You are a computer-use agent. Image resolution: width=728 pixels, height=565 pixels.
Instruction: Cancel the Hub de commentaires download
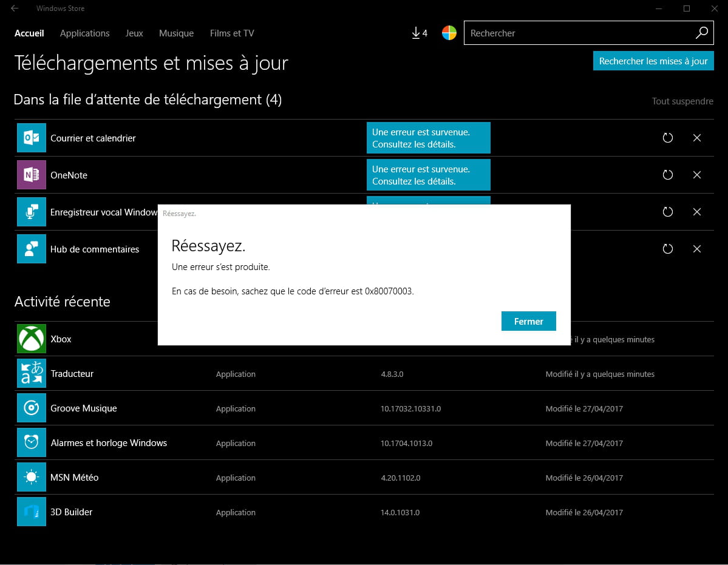point(697,249)
